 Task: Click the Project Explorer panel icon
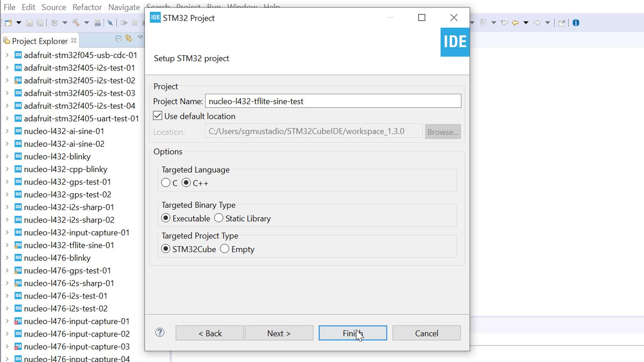pos(7,41)
